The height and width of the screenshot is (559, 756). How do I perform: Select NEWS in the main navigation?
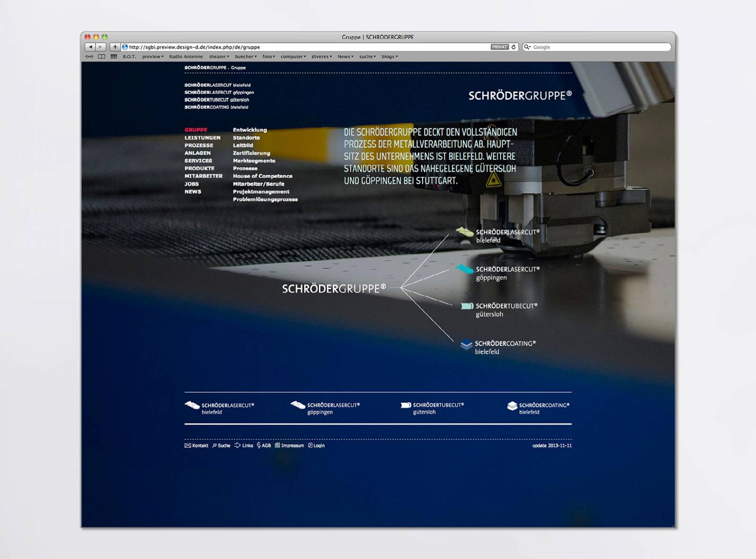pyautogui.click(x=193, y=192)
